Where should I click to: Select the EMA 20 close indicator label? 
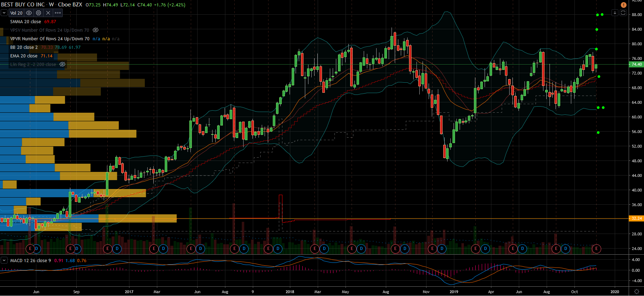[24, 56]
